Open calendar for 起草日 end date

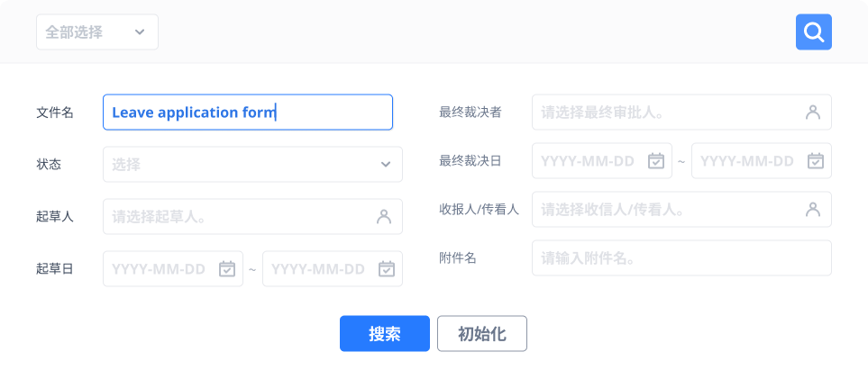tap(387, 268)
